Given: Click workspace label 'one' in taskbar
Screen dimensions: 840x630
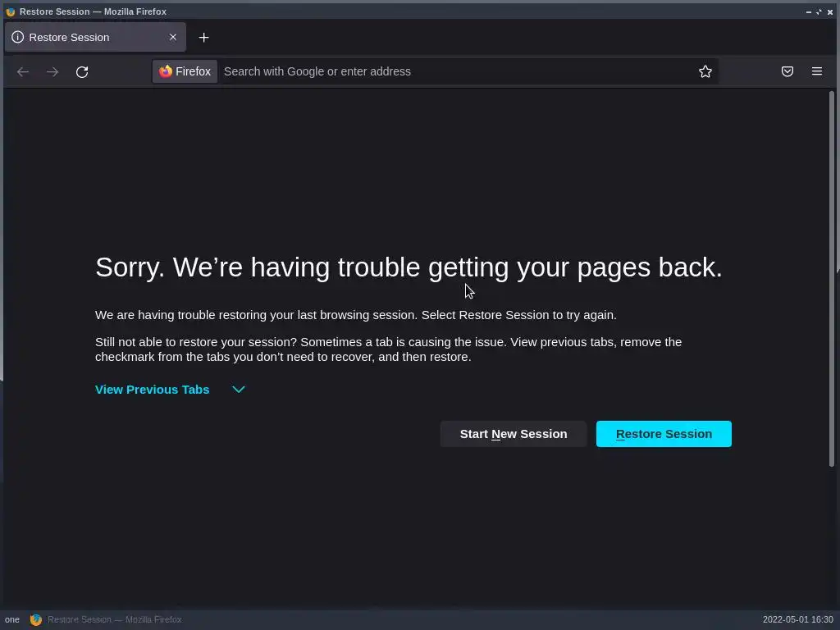Looking at the screenshot, I should 11,620.
